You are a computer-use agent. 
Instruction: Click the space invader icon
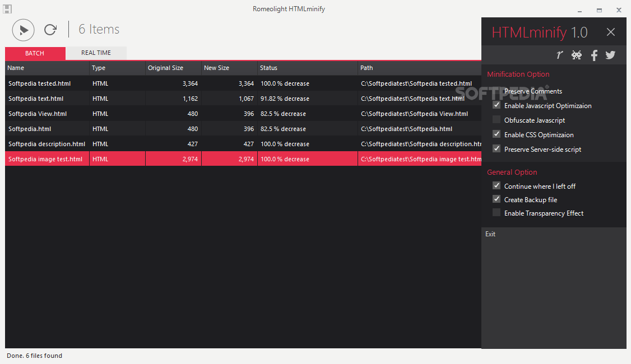(577, 55)
